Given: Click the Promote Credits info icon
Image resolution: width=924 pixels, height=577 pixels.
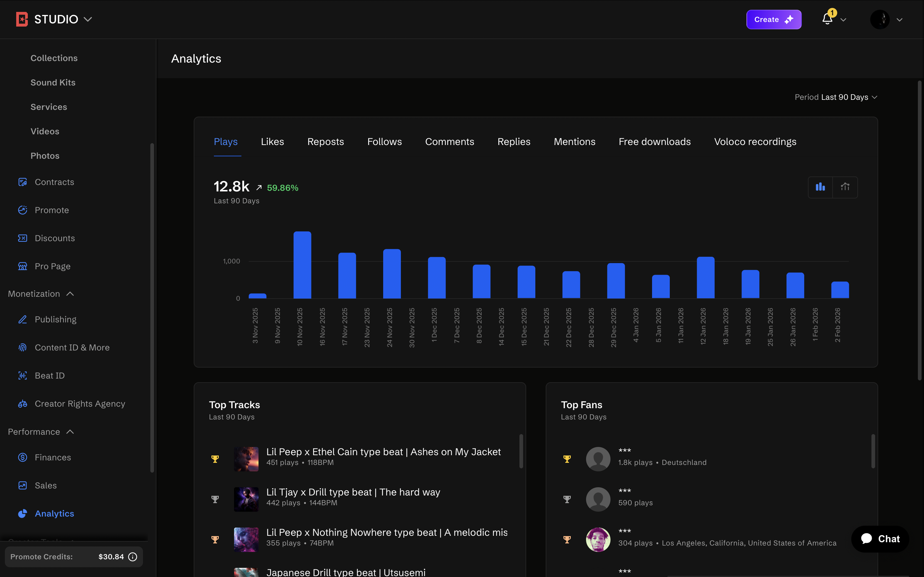Looking at the screenshot, I should tap(133, 557).
